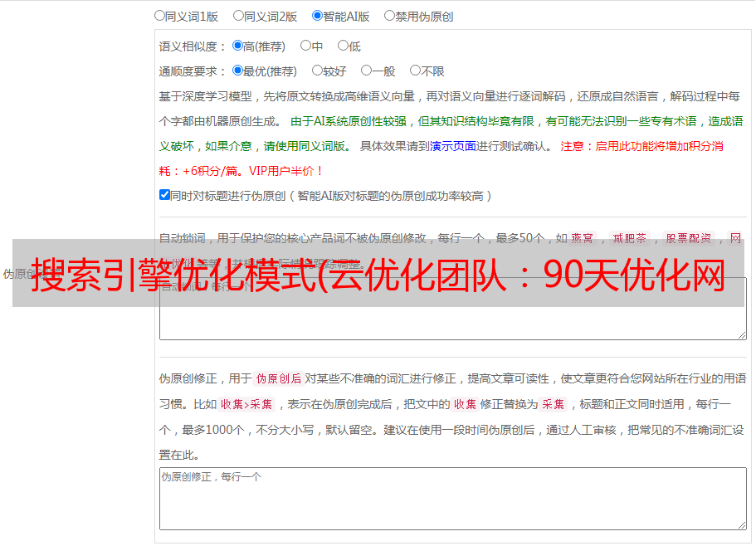Viewport: 756px width, 546px height.
Task: Click the 自动锁词 textarea resize handle
Action: (742, 335)
